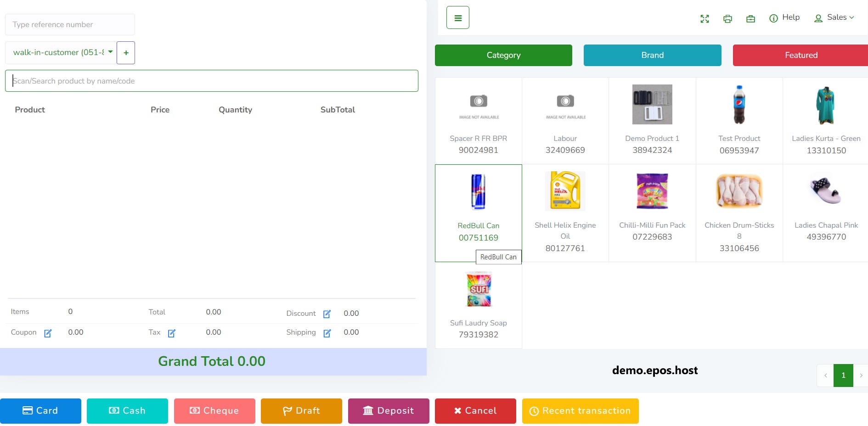Click the Deposit payment button

tap(389, 411)
